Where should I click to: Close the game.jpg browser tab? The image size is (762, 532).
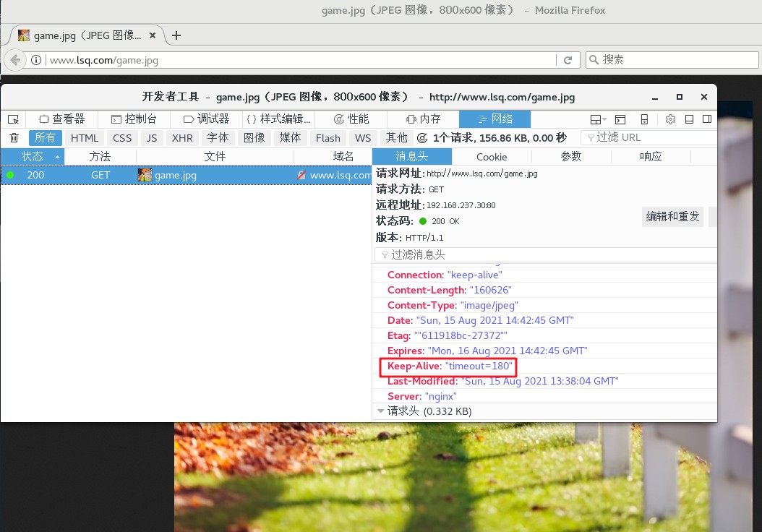pyautogui.click(x=153, y=35)
